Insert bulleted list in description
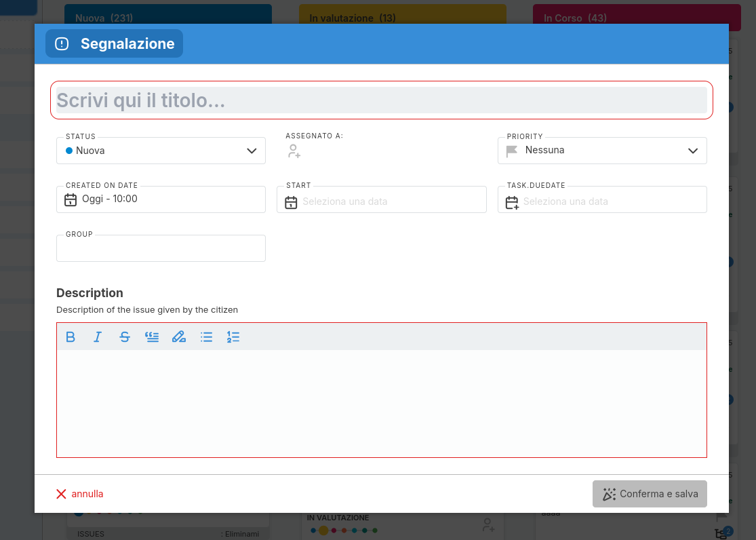Viewport: 756px width, 540px height. pos(207,336)
